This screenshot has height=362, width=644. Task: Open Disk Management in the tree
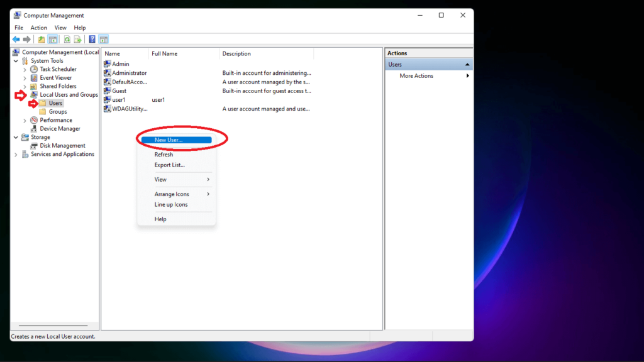(62, 146)
